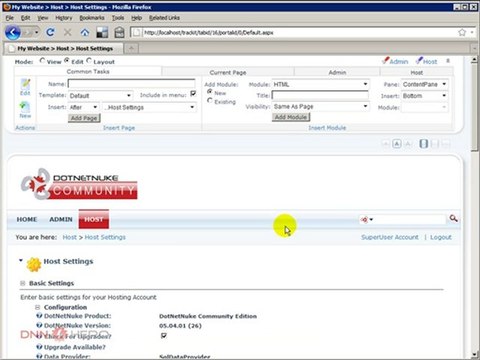The width and height of the screenshot is (480, 360).
Task: Open help icon beside Upgrade Available?
Action: click(x=39, y=347)
